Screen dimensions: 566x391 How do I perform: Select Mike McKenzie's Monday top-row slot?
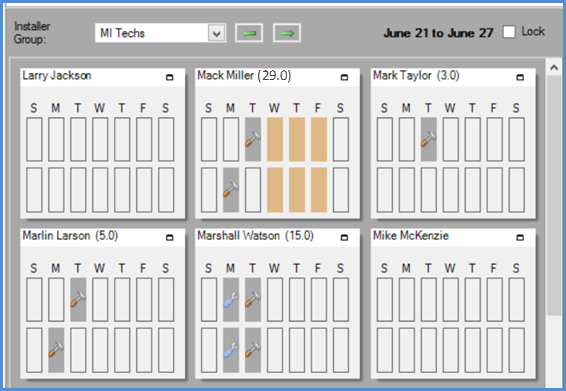(x=406, y=299)
